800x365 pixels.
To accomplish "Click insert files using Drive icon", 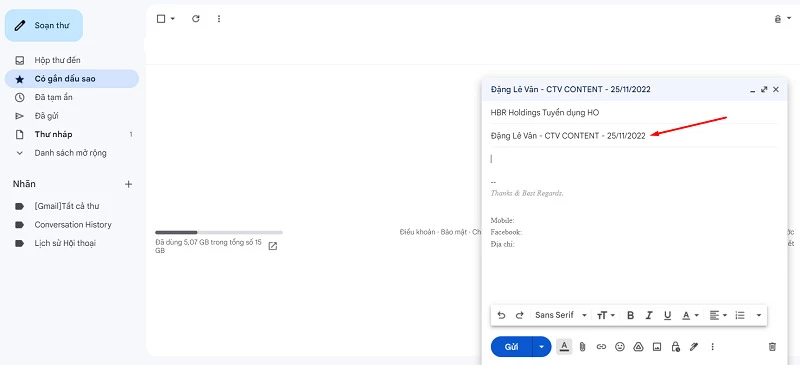I will click(638, 347).
